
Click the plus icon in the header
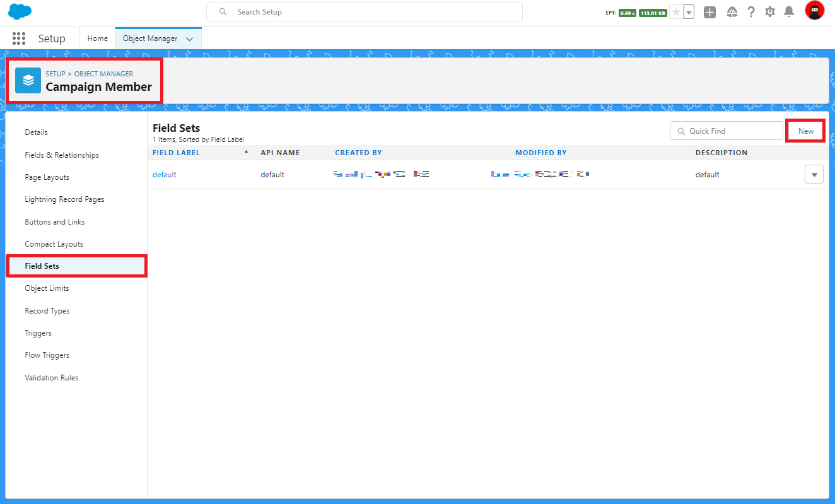tap(709, 11)
